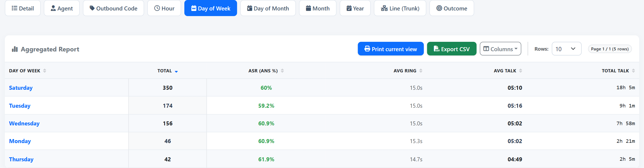Viewport: 644px width, 168px height.
Task: Sort by Avg Talk column
Action: 508,71
